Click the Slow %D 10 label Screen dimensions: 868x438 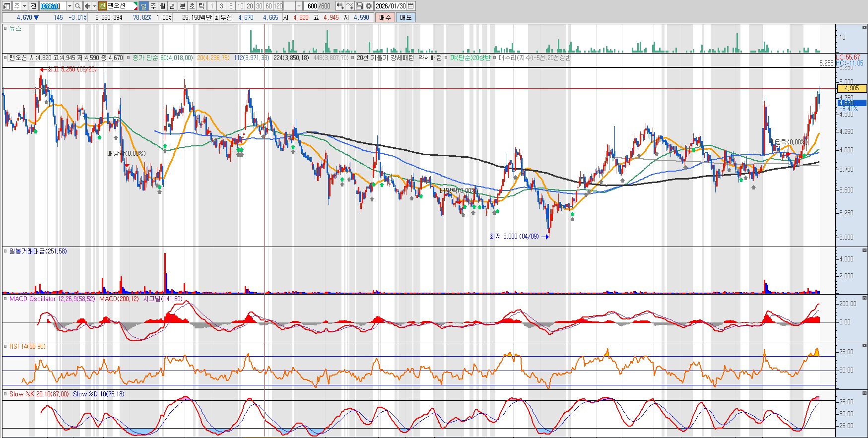tap(99, 394)
